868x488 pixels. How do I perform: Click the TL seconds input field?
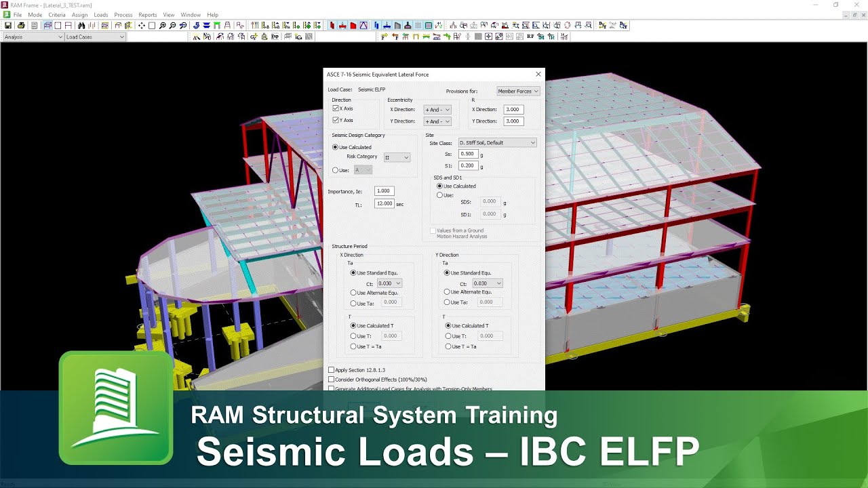pyautogui.click(x=384, y=203)
